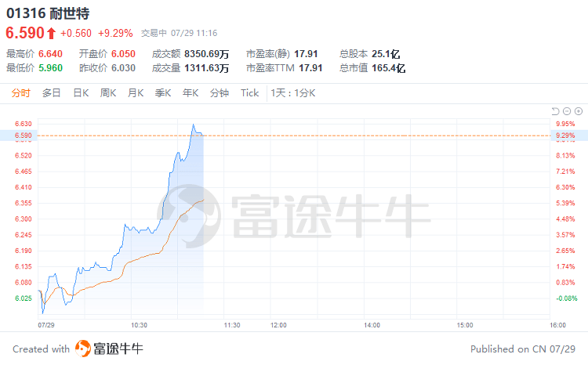
Task: Open the 日K daily candlestick tab
Action: click(x=81, y=93)
